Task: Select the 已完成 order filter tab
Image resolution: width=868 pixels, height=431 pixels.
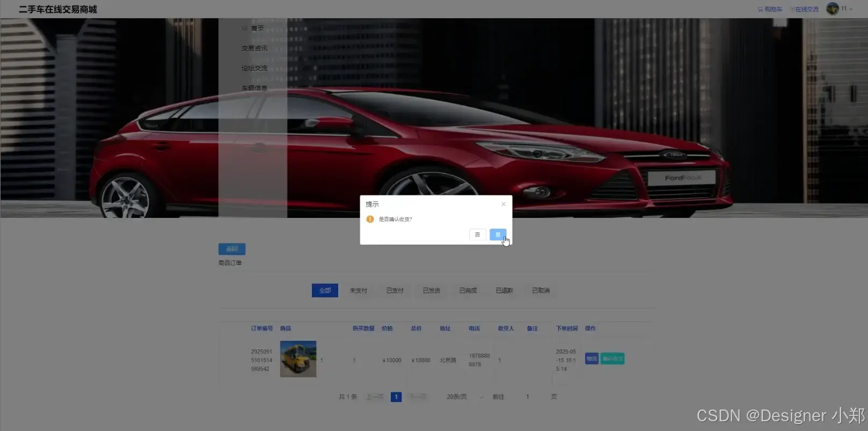Action: click(x=468, y=290)
